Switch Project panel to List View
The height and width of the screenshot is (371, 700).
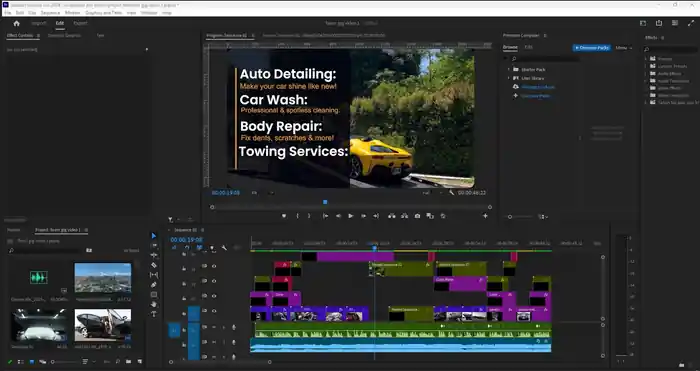click(x=21, y=362)
